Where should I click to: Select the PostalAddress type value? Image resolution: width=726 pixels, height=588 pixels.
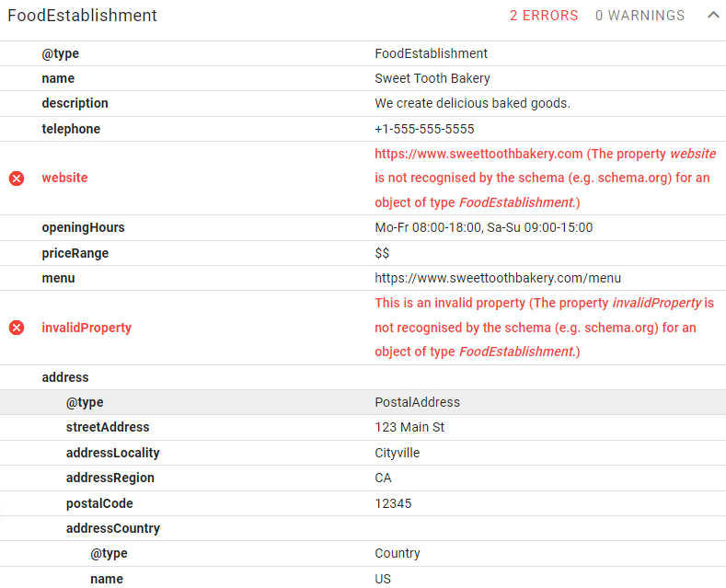417,402
